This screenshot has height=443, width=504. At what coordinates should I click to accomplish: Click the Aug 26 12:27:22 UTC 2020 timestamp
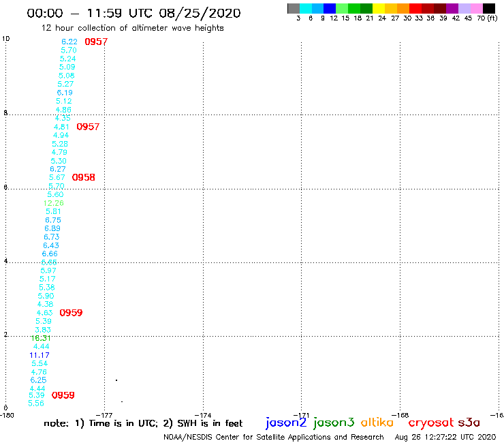coord(445,438)
